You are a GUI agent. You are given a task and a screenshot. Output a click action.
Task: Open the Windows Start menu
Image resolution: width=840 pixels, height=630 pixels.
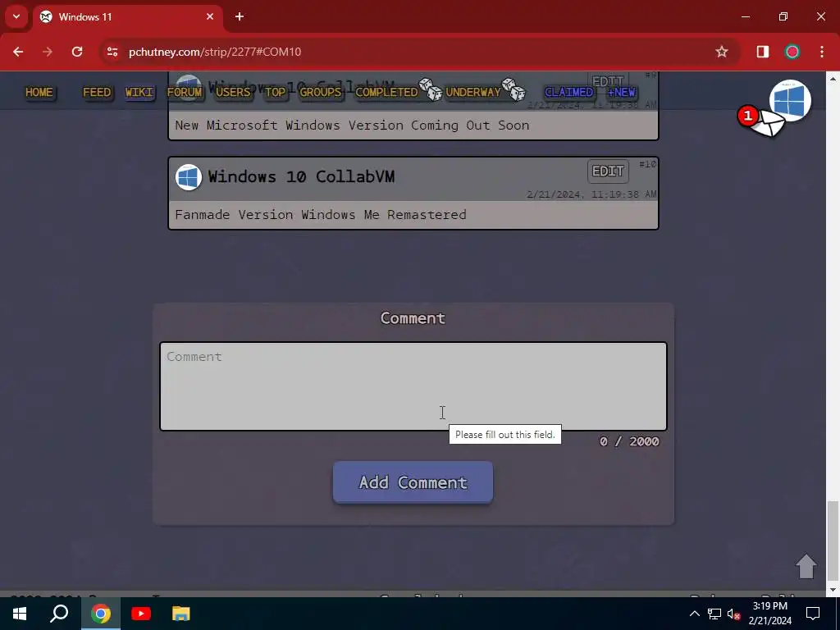pos(20,614)
